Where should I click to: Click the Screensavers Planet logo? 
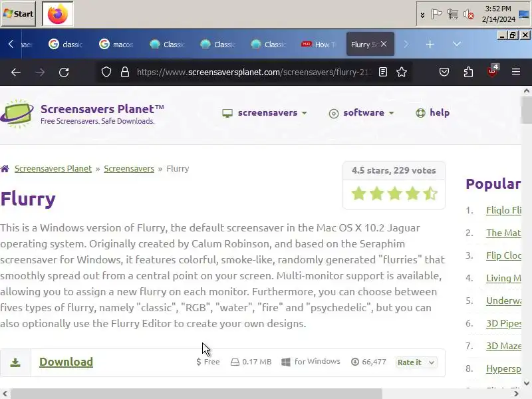(x=82, y=114)
